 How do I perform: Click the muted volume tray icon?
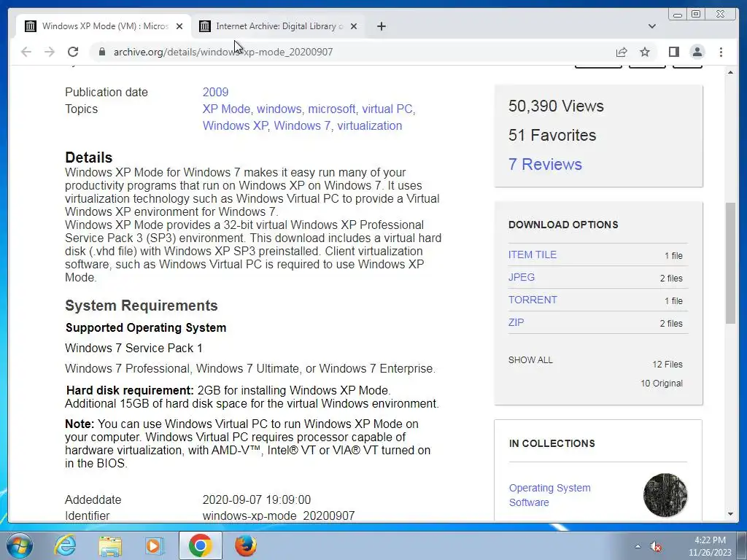coord(656,546)
